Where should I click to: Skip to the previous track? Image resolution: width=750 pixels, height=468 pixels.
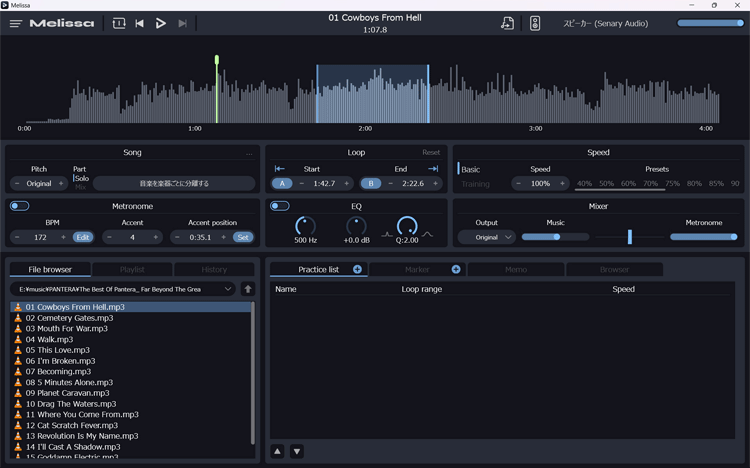[x=140, y=23]
